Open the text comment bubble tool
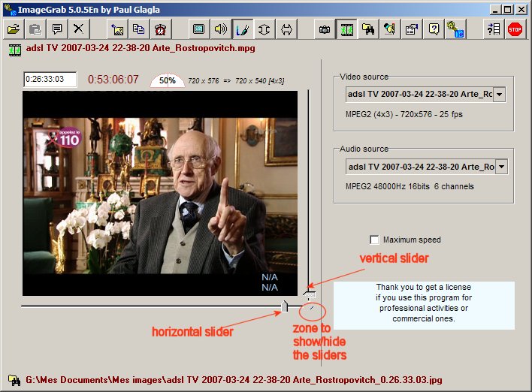 [57, 29]
